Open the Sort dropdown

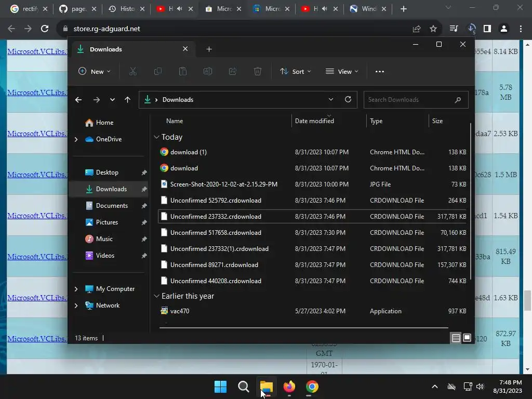(x=295, y=71)
